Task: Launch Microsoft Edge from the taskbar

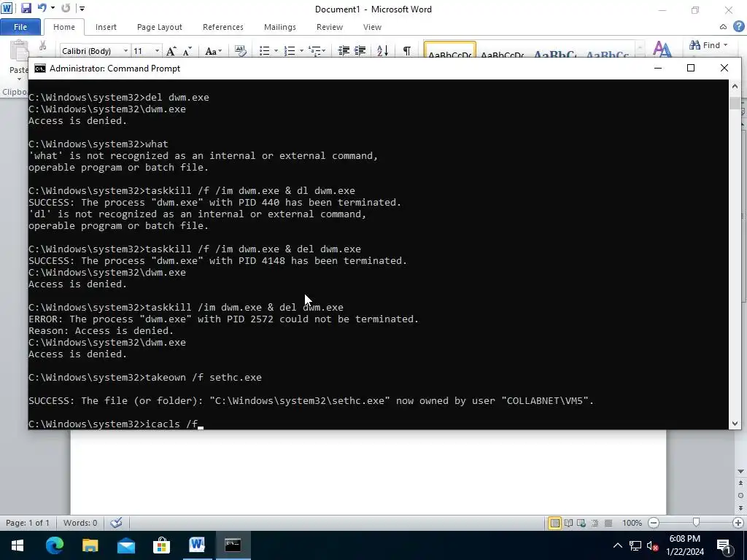Action: point(54,545)
